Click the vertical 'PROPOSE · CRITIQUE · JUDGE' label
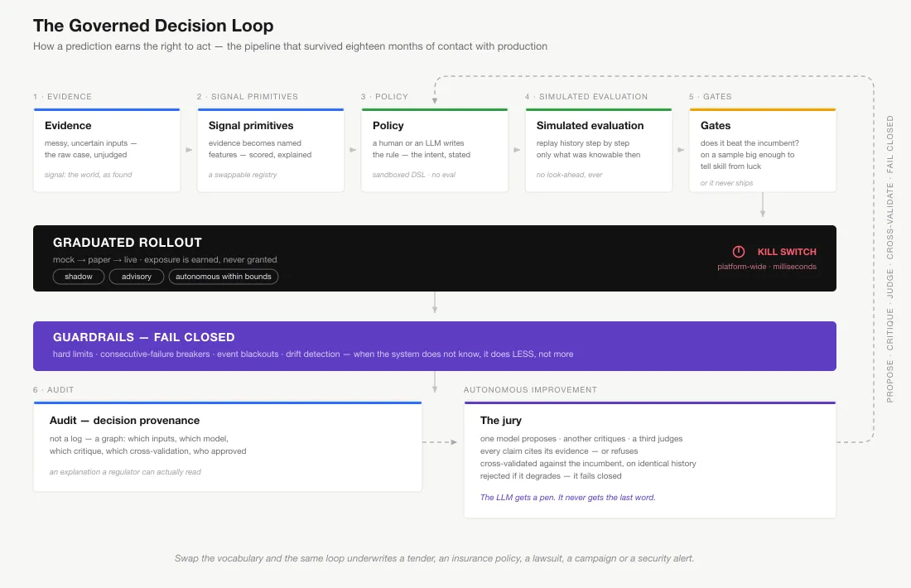This screenshot has height=588, width=911. tap(890, 259)
